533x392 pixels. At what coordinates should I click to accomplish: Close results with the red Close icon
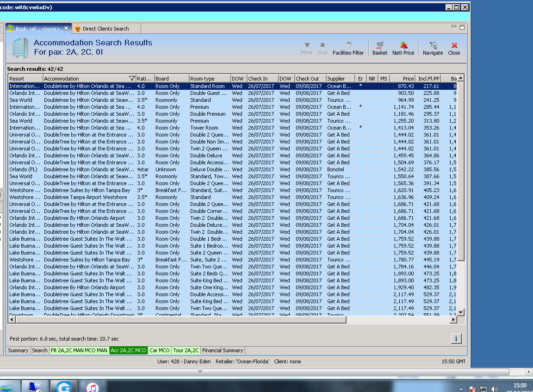click(454, 49)
